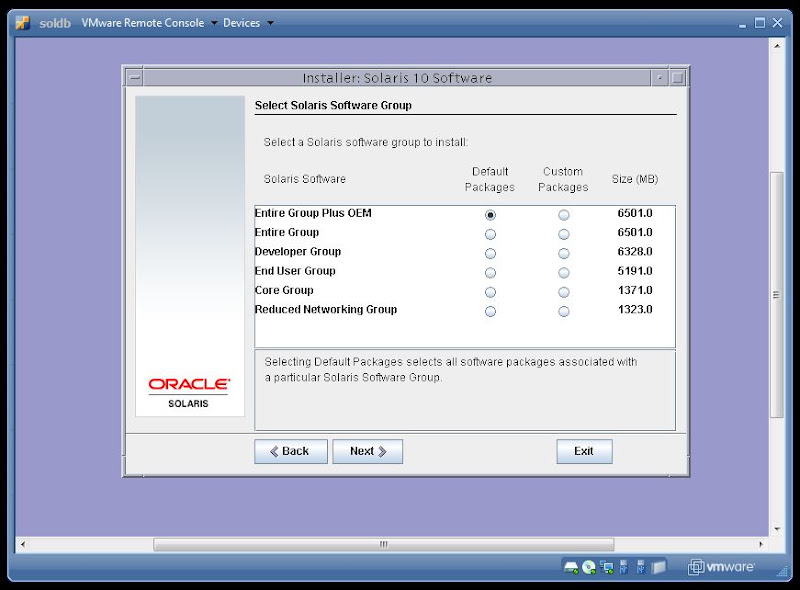Click the Size (MB) column header
This screenshot has height=590, width=800.
(635, 179)
